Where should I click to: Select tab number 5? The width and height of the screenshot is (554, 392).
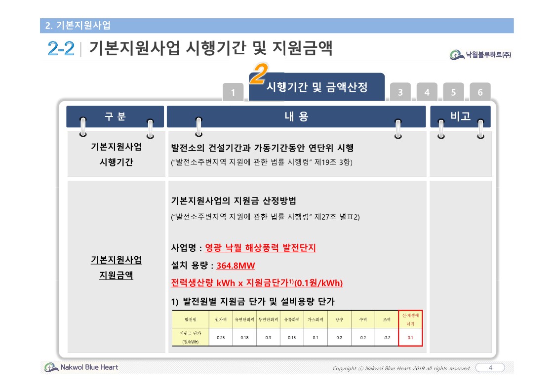click(453, 92)
